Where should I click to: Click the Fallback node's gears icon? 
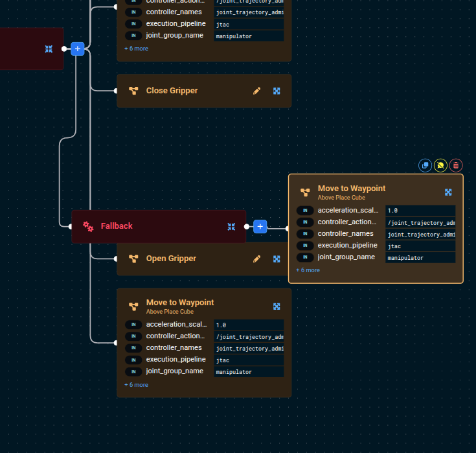tap(88, 226)
